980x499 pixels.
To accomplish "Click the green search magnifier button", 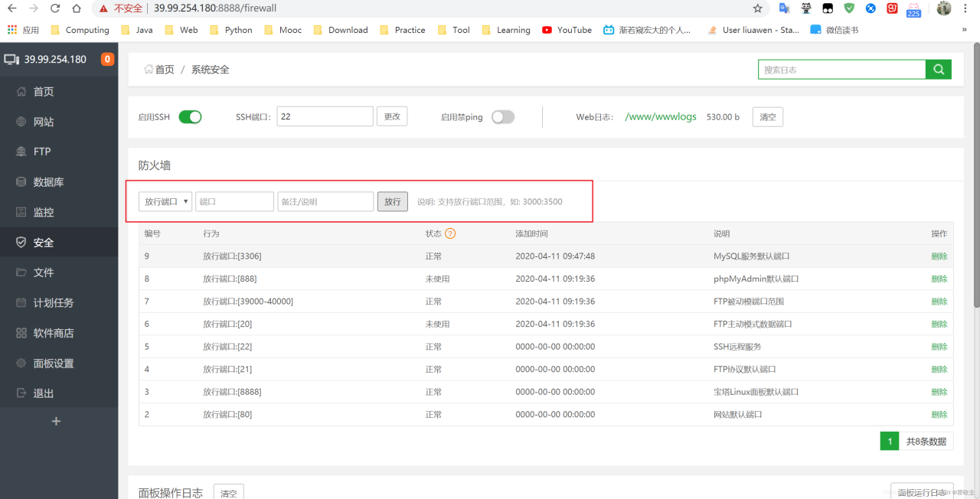I will 938,70.
